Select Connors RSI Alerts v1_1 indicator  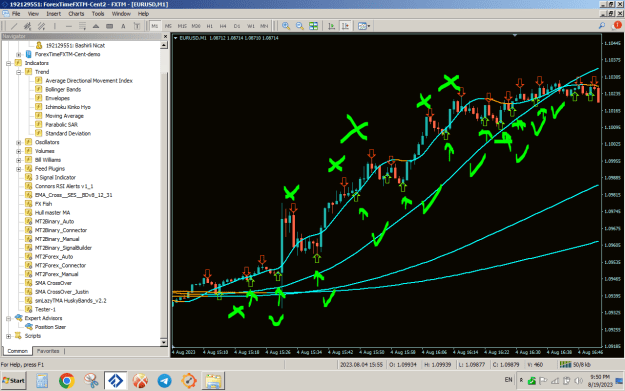point(64,186)
